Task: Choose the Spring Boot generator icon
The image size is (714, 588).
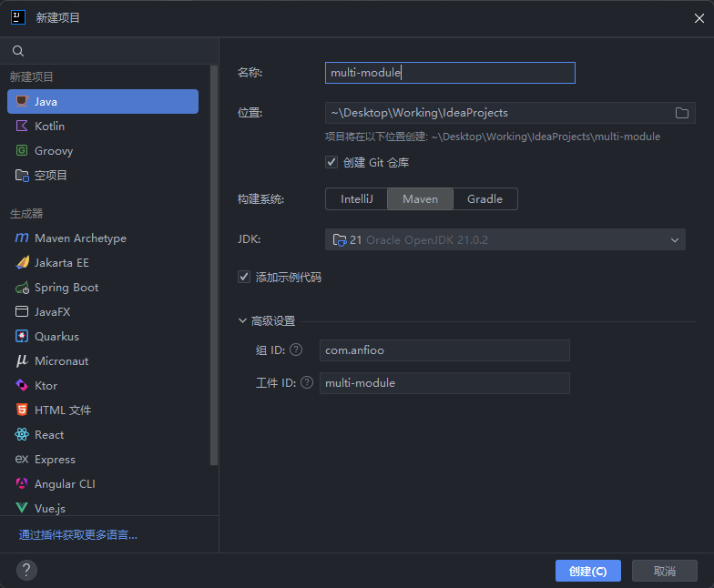Action: [22, 288]
